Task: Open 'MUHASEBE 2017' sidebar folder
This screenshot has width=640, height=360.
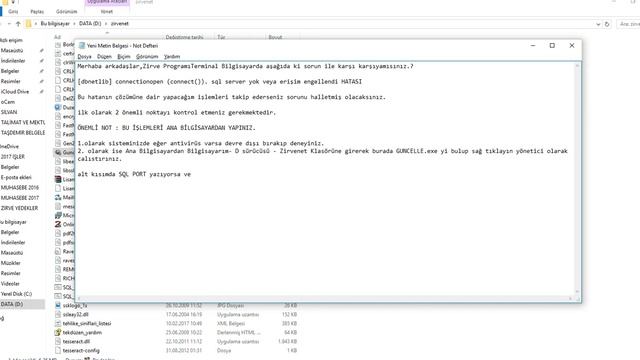Action: point(20,198)
